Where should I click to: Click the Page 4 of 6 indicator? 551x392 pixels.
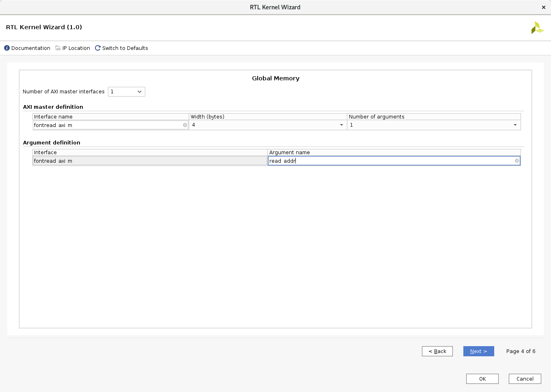(521, 351)
